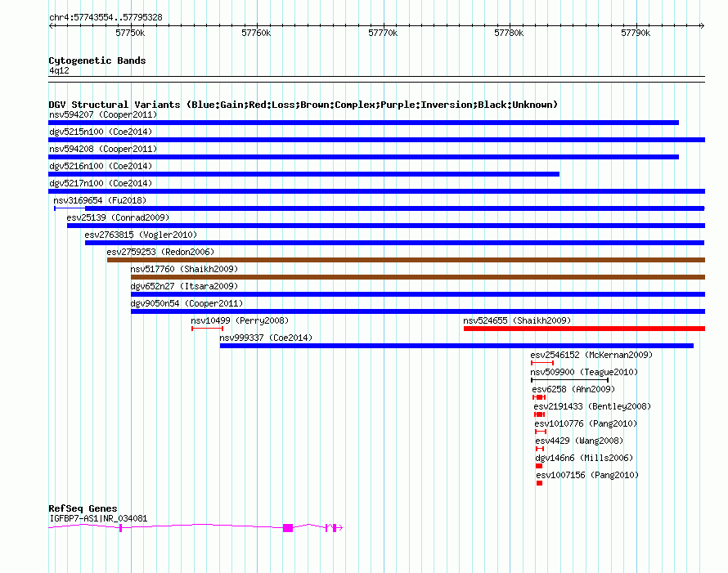This screenshot has height=573, width=728.
Task: Click nsv10499 (Perry2008) label
Action: 240,320
